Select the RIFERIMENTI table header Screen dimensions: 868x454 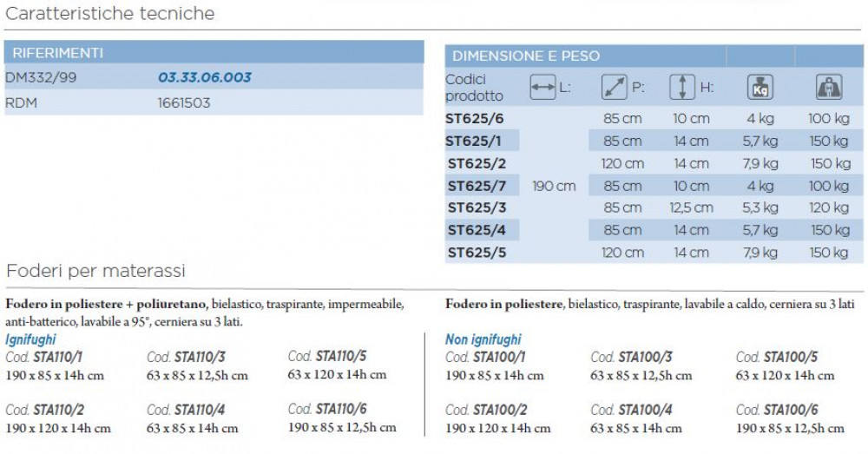[214, 52]
